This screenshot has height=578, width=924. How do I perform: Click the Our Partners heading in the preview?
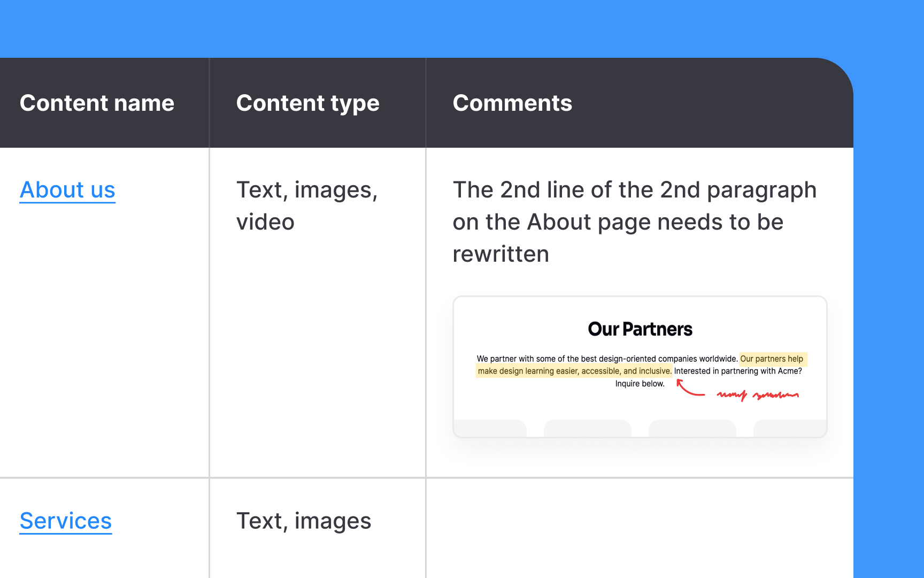640,329
